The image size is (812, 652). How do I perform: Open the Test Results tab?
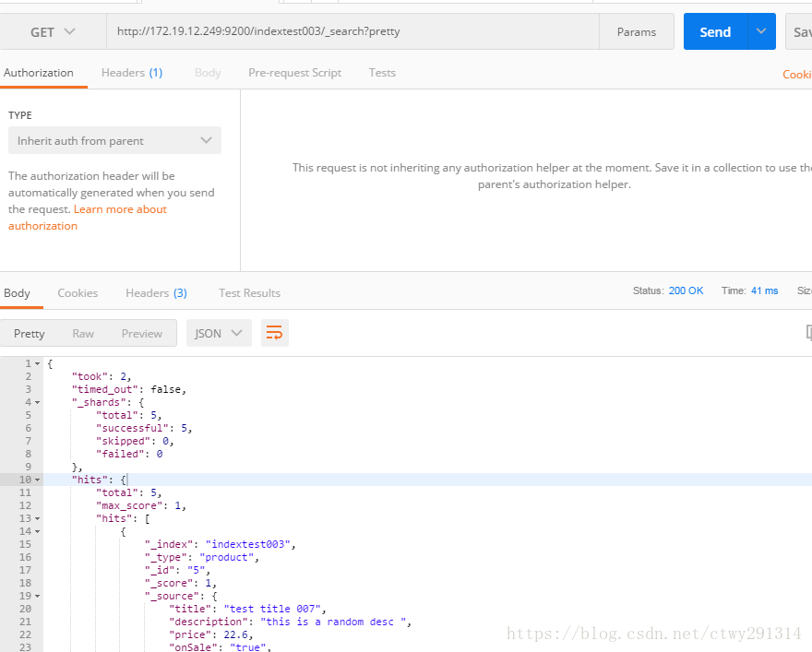pos(250,293)
